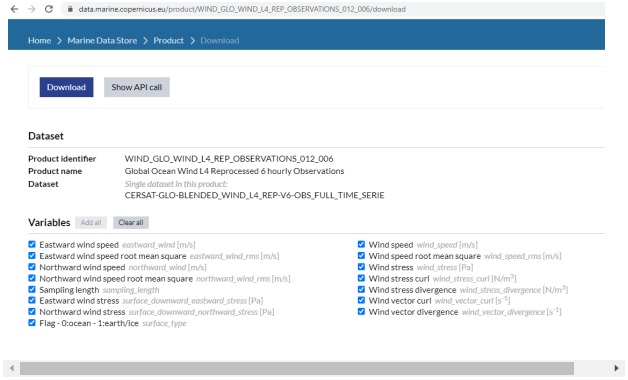This screenshot has width=628, height=380.
Task: Click the eastward_wind variable code label
Action: (149, 245)
